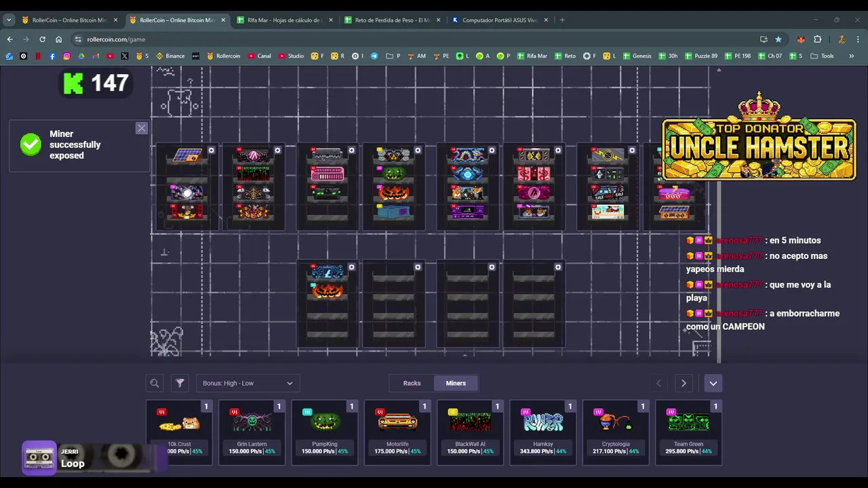868x488 pixels.
Task: Open the Netflix bookmark icon
Action: coord(38,56)
